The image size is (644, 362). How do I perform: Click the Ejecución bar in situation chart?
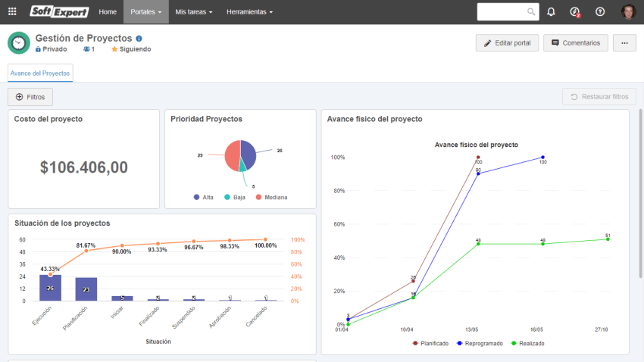point(50,288)
